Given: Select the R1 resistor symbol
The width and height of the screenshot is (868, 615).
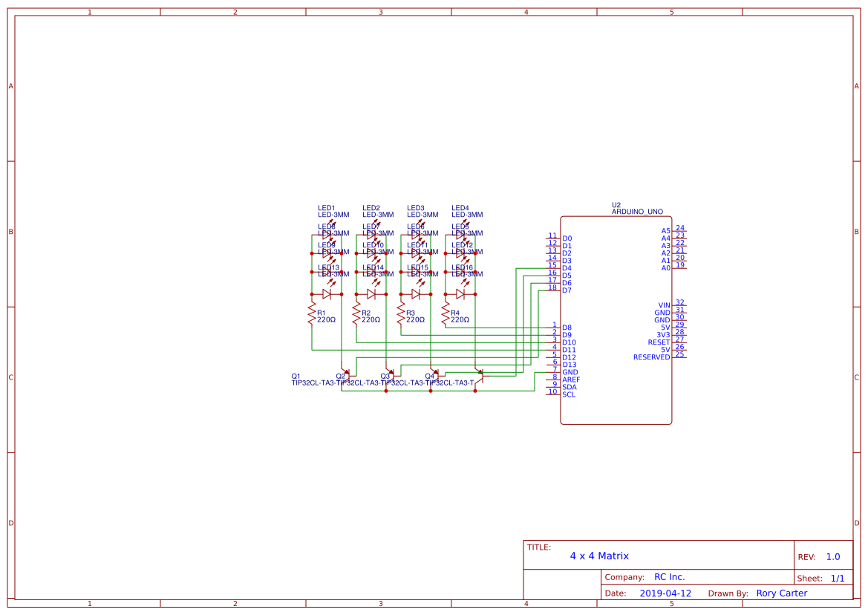Looking at the screenshot, I should [312, 315].
